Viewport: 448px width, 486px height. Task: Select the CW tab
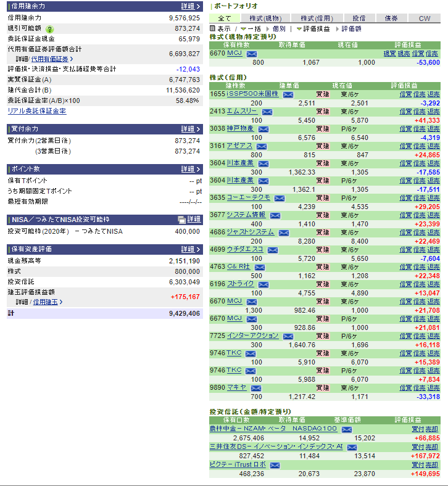pos(425,19)
